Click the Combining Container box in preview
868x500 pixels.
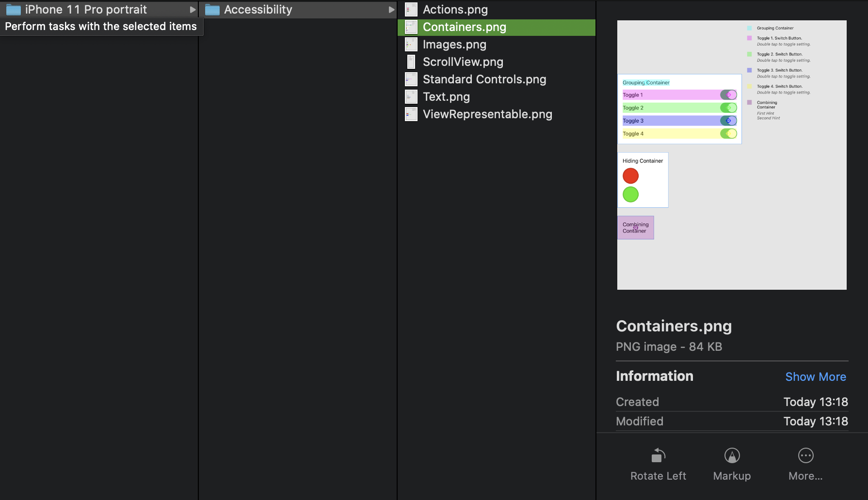click(635, 228)
